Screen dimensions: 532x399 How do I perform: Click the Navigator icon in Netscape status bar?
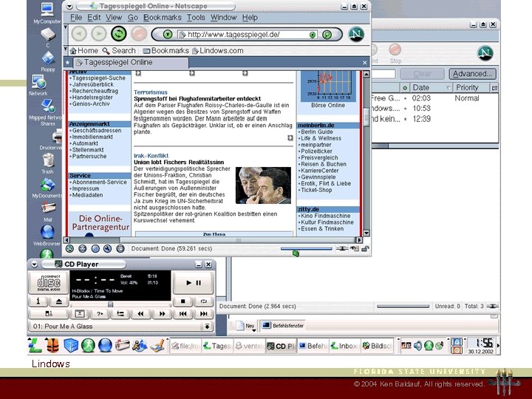click(69, 249)
